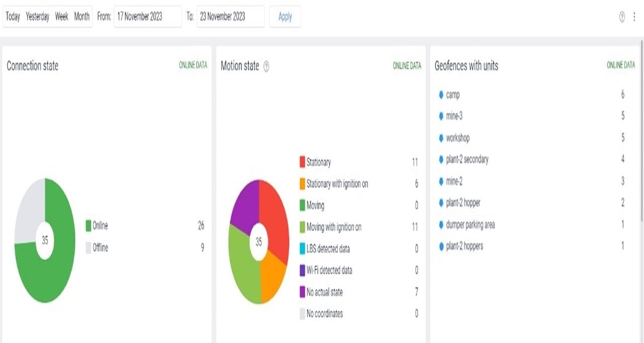Click the dumper parking area geofence icon

441,225
